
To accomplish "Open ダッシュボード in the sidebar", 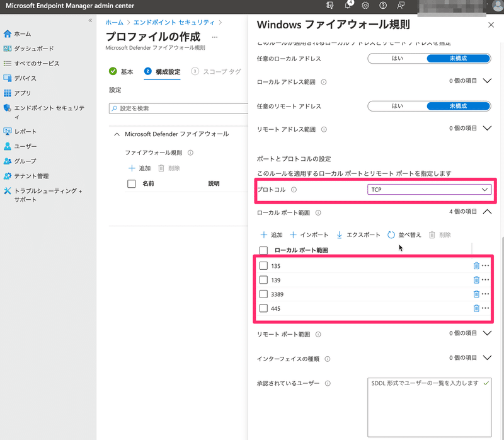I will tap(28, 49).
